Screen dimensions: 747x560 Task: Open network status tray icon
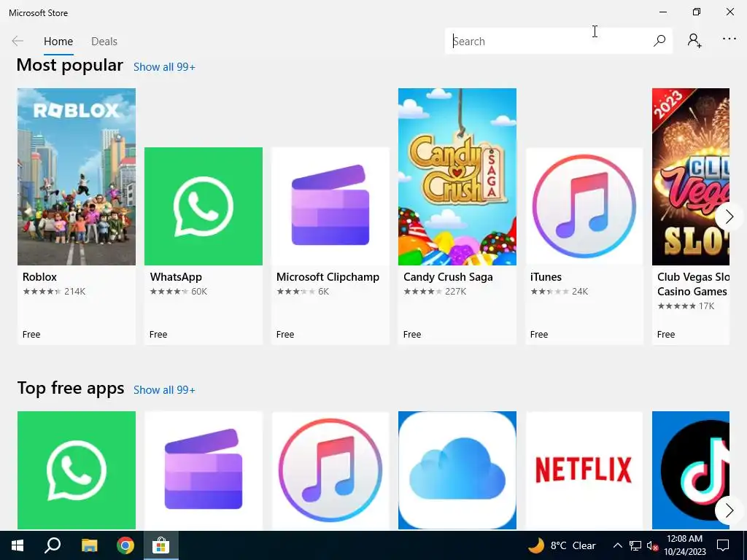(x=635, y=545)
